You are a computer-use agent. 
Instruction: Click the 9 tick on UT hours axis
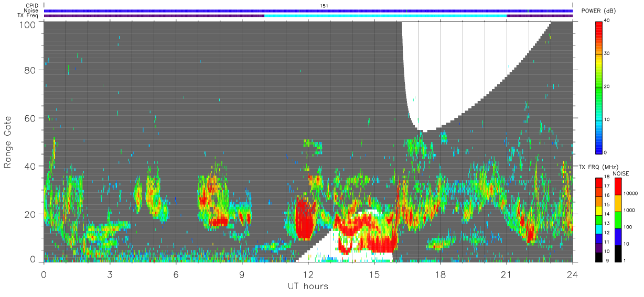coord(242,274)
